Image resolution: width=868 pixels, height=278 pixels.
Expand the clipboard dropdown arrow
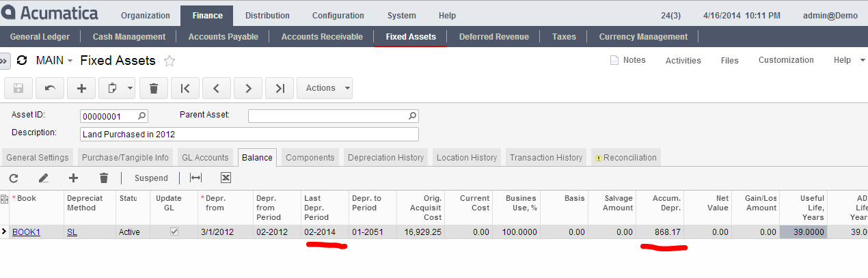click(x=130, y=88)
